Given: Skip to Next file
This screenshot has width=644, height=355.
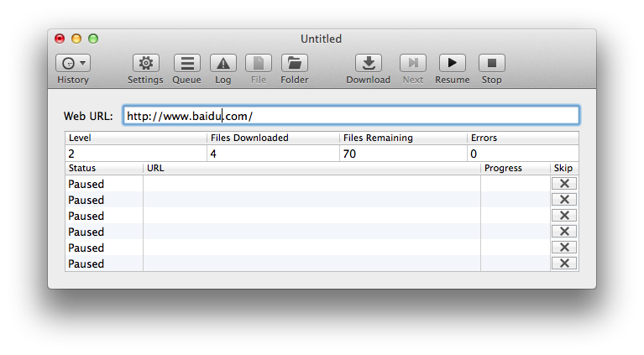Looking at the screenshot, I should (x=413, y=63).
